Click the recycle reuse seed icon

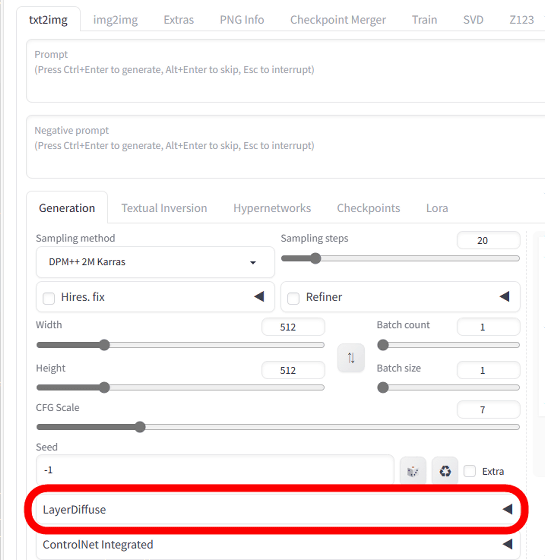pyautogui.click(x=445, y=471)
